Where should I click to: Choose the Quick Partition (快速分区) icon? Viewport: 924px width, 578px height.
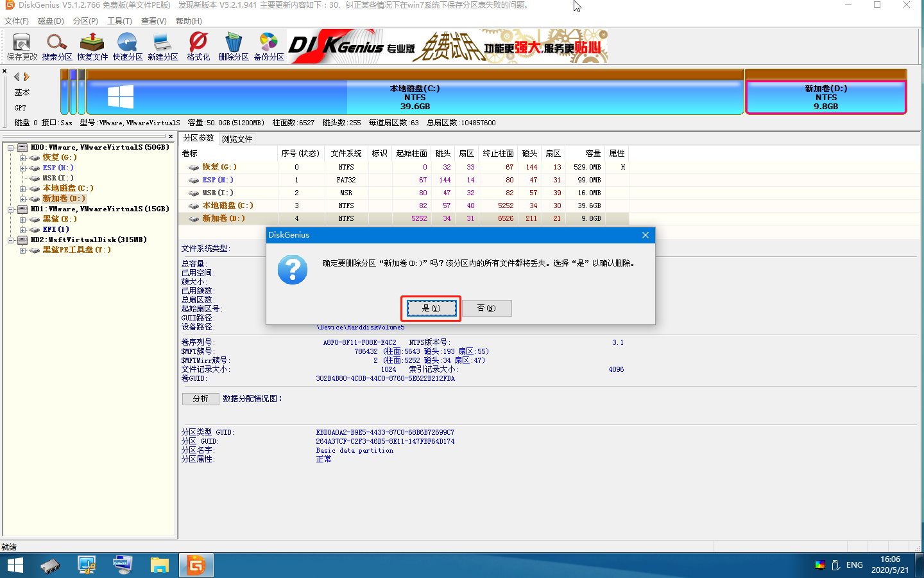(128, 47)
